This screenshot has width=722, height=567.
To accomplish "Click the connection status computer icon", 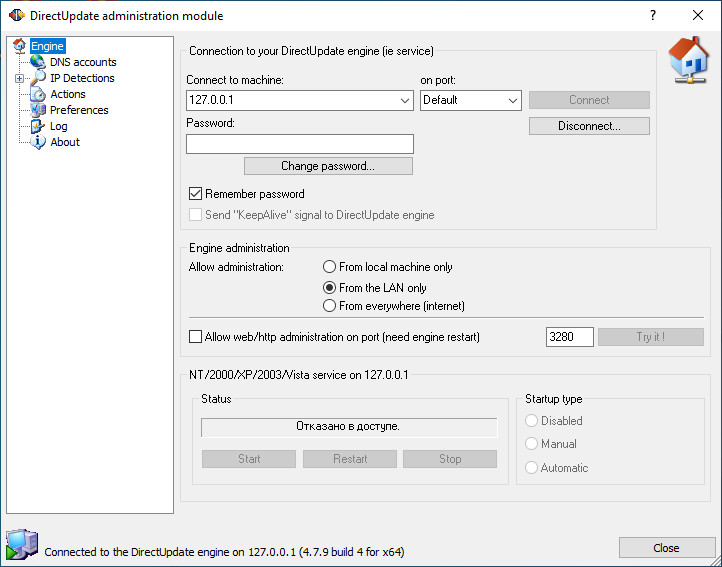I will (22, 544).
